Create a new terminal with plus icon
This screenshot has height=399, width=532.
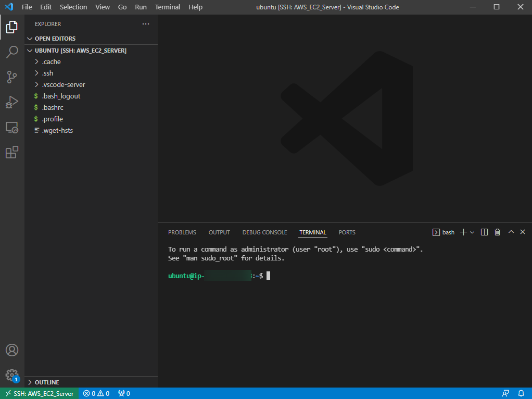[x=463, y=232]
